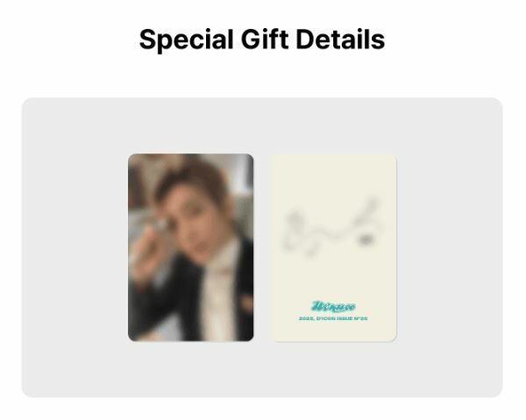Viewport: 526px width, 420px height.
Task: Click the "2025, D'ICON ISSUE" caption text
Action: pyautogui.click(x=333, y=318)
